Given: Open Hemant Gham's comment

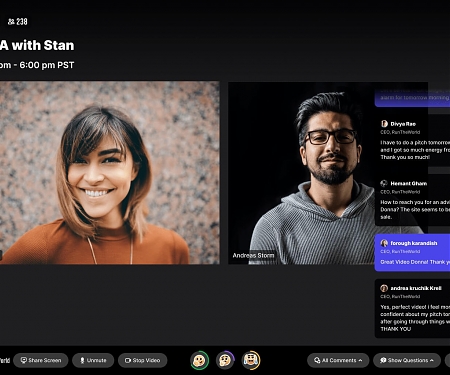Looking at the screenshot, I should (x=413, y=200).
